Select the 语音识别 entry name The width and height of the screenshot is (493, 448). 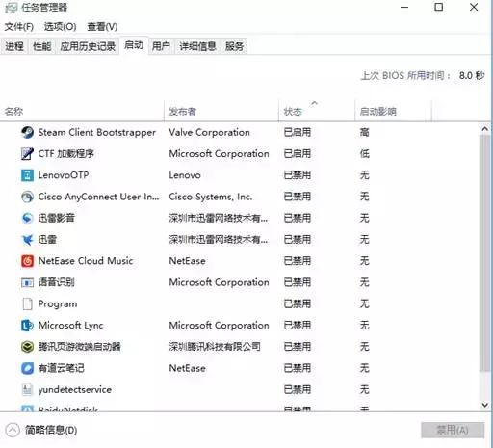tap(57, 282)
